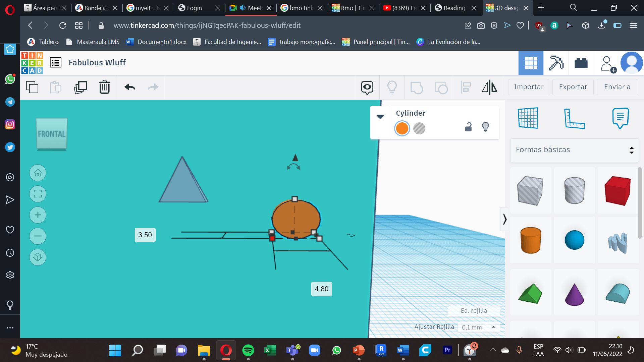Screen dimensions: 644x362
Task: Pick the Round Roof shape
Action: (x=618, y=293)
